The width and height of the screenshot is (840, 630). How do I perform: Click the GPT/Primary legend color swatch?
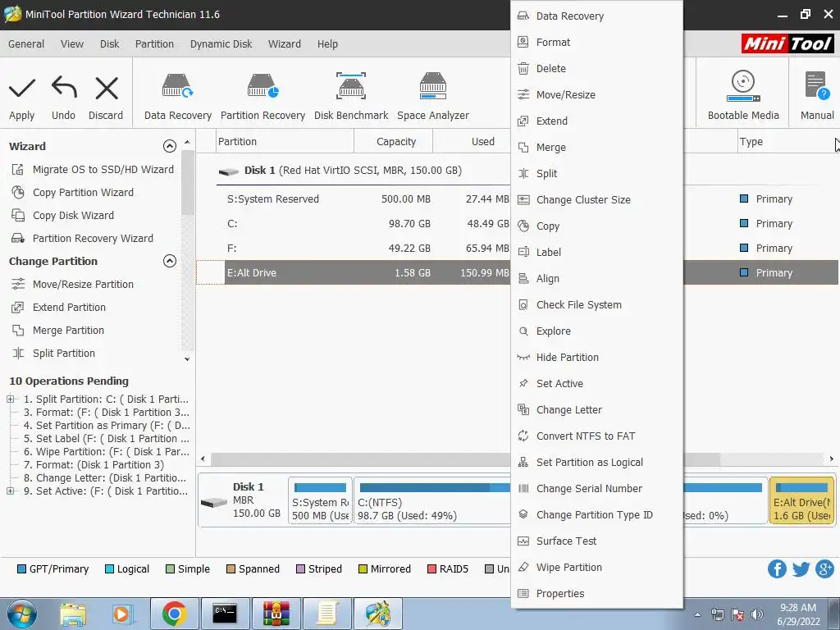pos(21,569)
